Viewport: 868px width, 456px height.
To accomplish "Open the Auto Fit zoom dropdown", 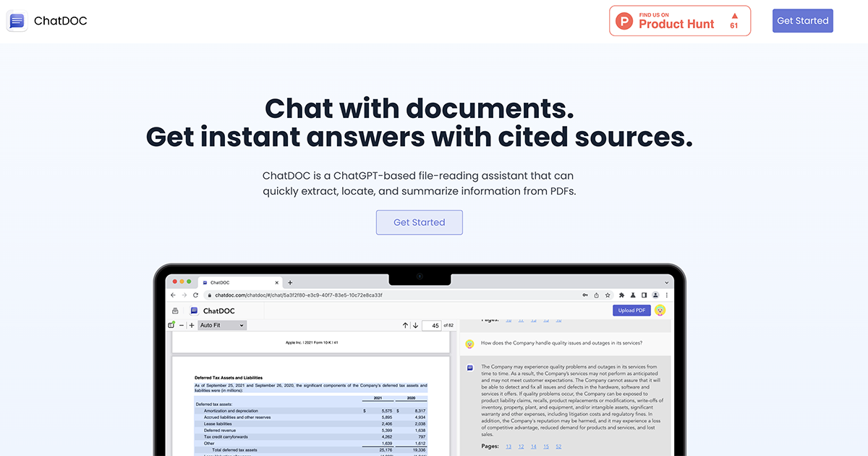I will click(222, 325).
